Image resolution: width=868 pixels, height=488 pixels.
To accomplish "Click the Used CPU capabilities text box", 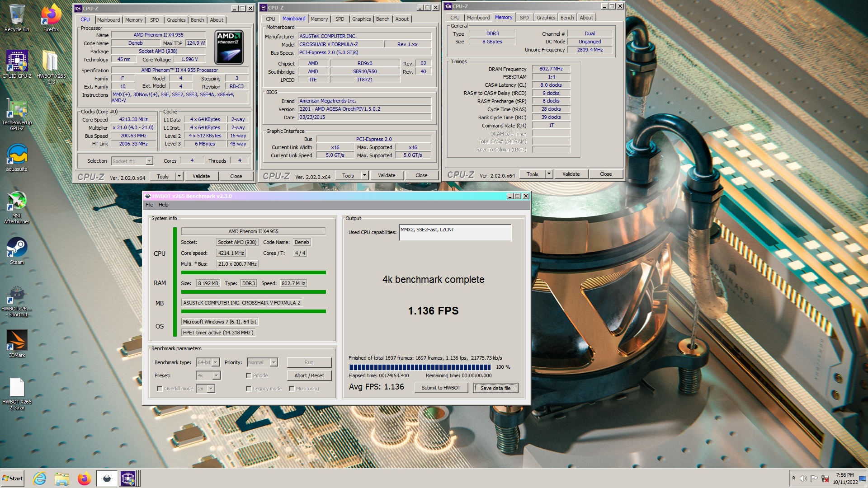I will tap(455, 233).
